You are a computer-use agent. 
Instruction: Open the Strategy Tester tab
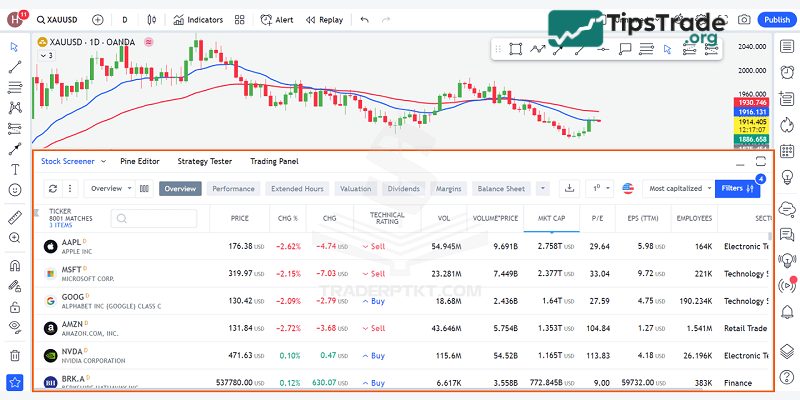pos(204,160)
